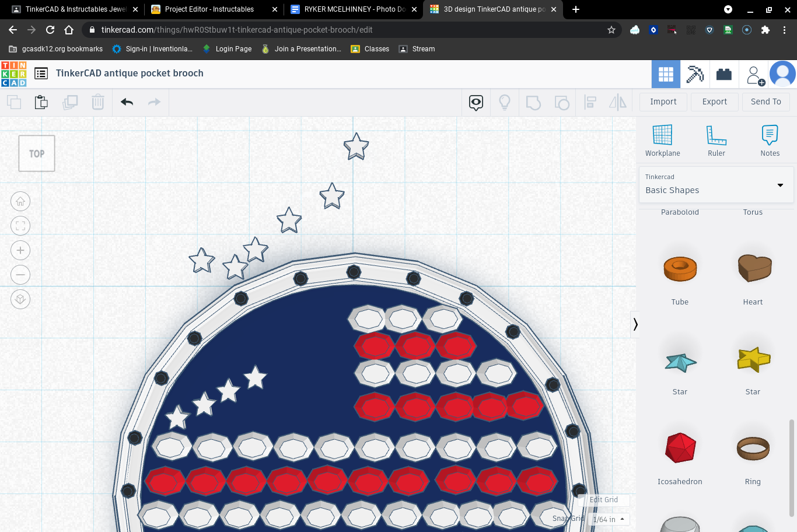Click the design title TinkerCAD antique pocket brooch
The height and width of the screenshot is (532, 797).
point(130,73)
